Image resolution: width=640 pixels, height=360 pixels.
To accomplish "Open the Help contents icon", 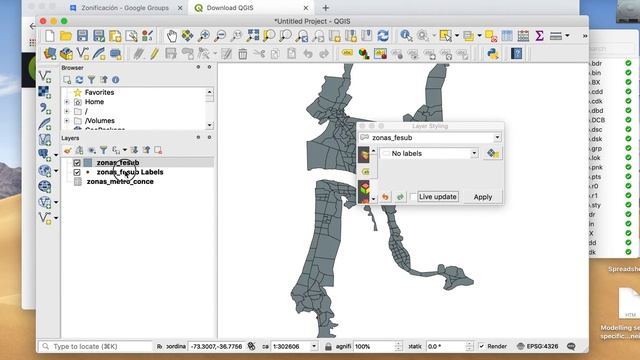I will coord(516,53).
